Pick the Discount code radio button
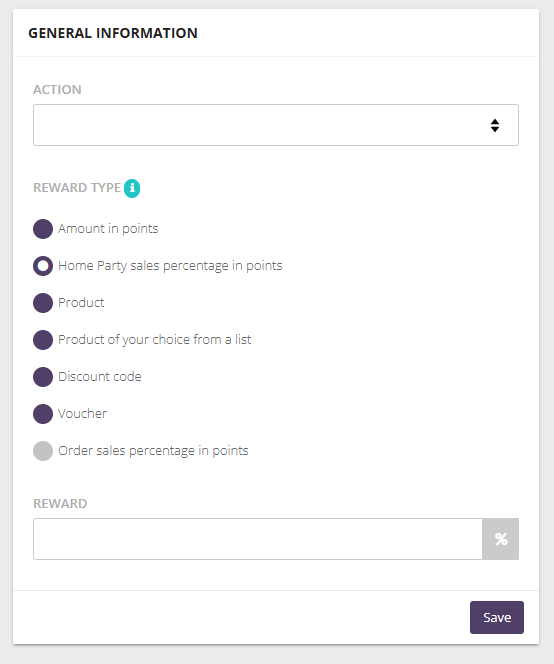The image size is (554, 664). (43, 377)
